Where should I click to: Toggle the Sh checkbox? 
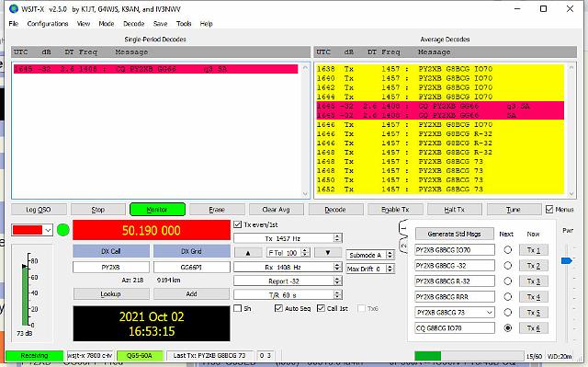[237, 308]
